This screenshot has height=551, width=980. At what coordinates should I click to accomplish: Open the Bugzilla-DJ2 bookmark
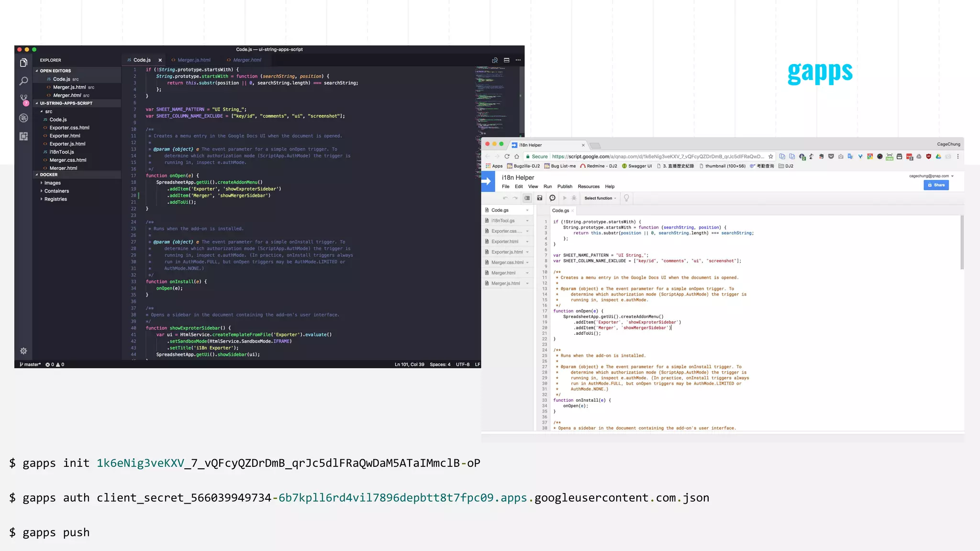click(523, 166)
